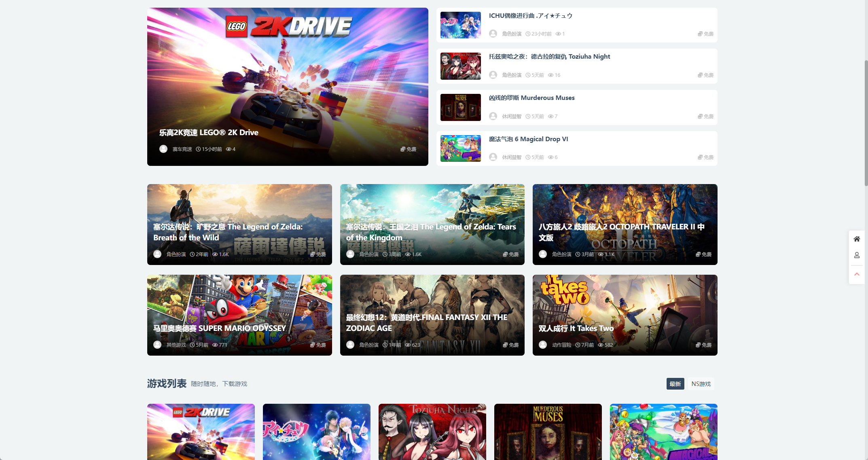The width and height of the screenshot is (868, 460).
Task: Click 赛车竞速 category on LEGO banner
Action: click(x=182, y=149)
